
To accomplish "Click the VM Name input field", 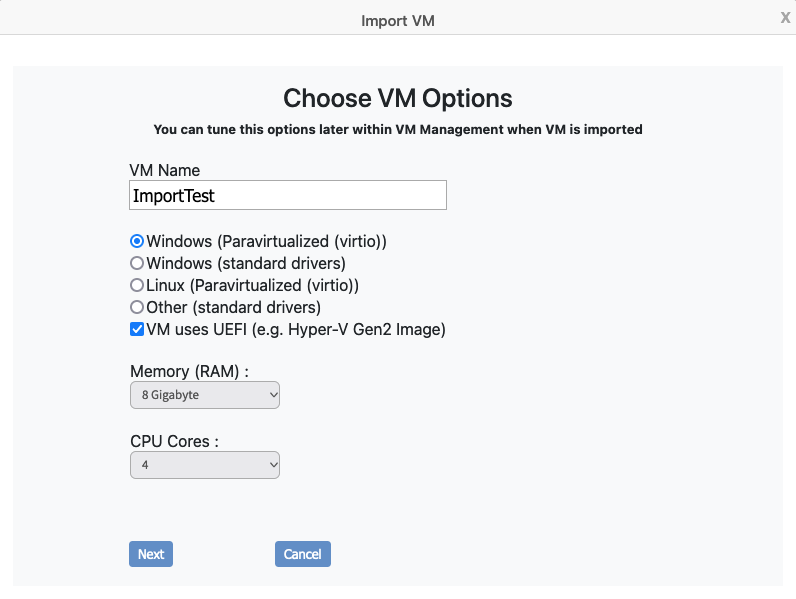I will click(288, 196).
